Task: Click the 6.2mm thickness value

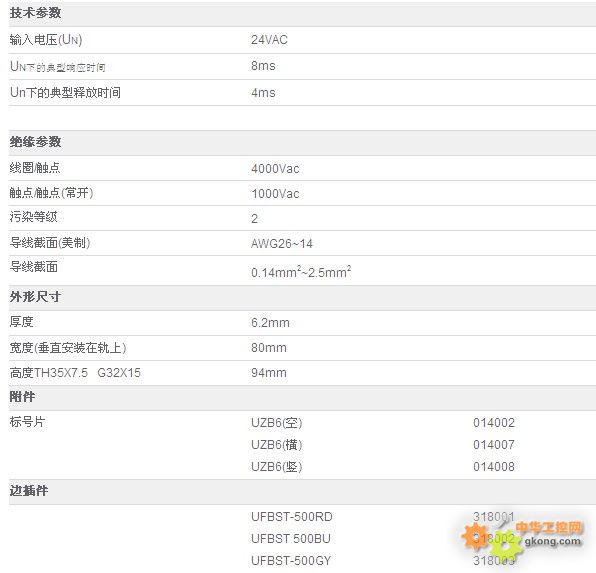Action: point(270,323)
